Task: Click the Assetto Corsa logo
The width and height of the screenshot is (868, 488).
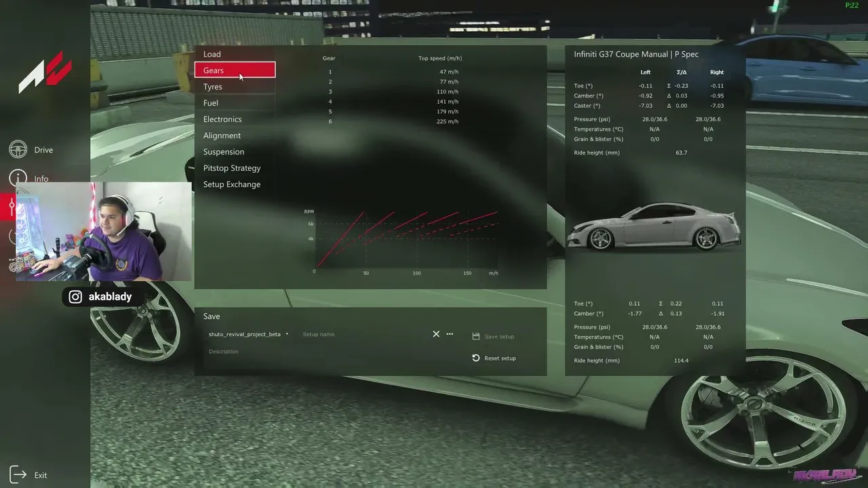Action: coord(45,73)
